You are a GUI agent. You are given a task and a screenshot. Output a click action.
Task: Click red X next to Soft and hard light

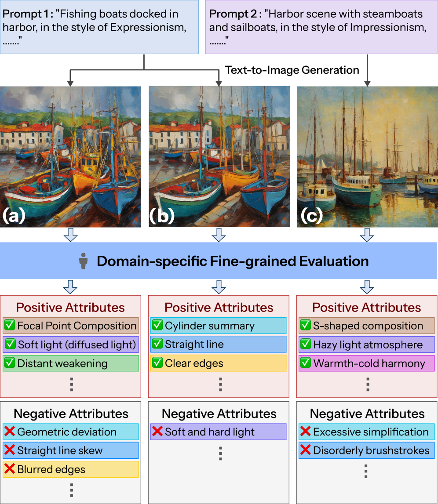[x=157, y=431]
